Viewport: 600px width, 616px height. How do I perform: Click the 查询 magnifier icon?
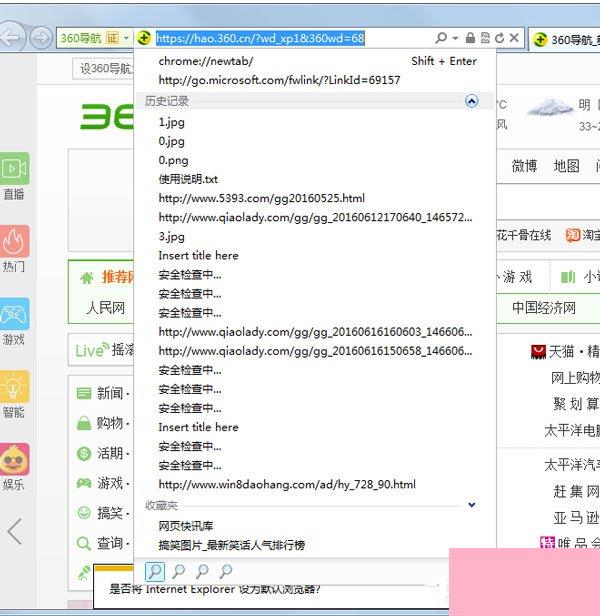tap(84, 544)
